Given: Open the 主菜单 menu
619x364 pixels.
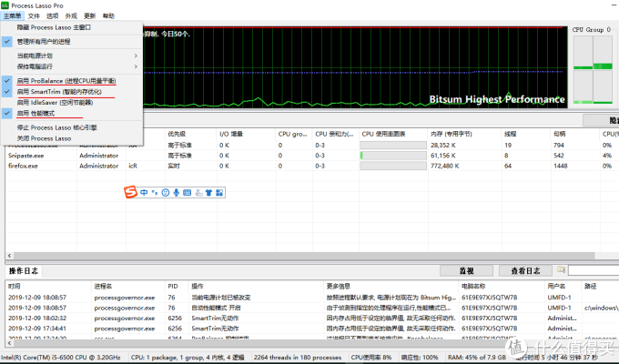Looking at the screenshot, I should coord(12,15).
